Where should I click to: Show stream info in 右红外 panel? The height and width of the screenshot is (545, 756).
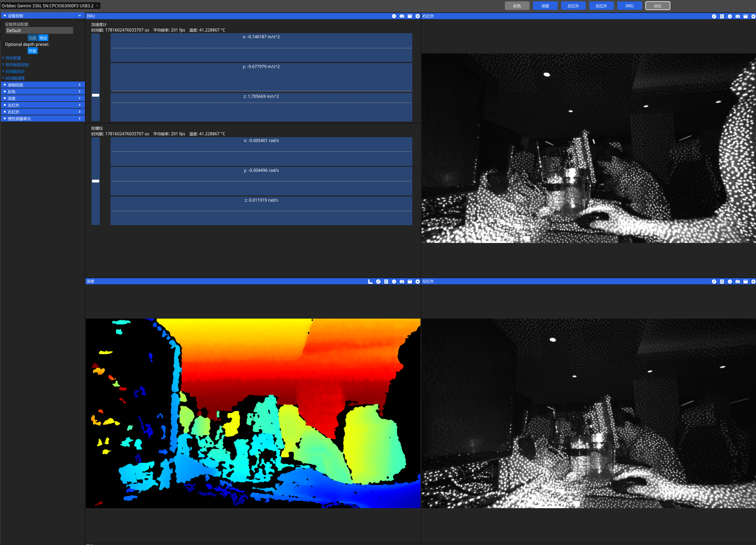[x=722, y=16]
